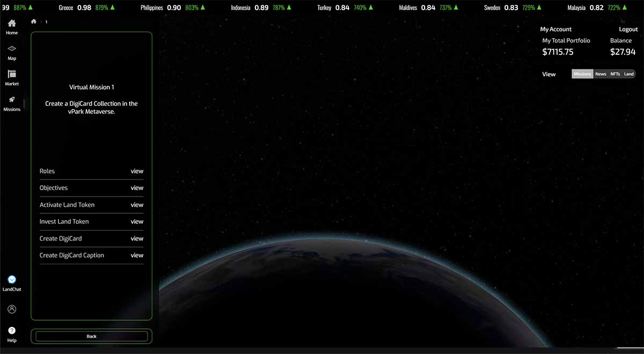The height and width of the screenshot is (354, 644).
Task: Select Sweden in the ticker
Action: [492, 8]
